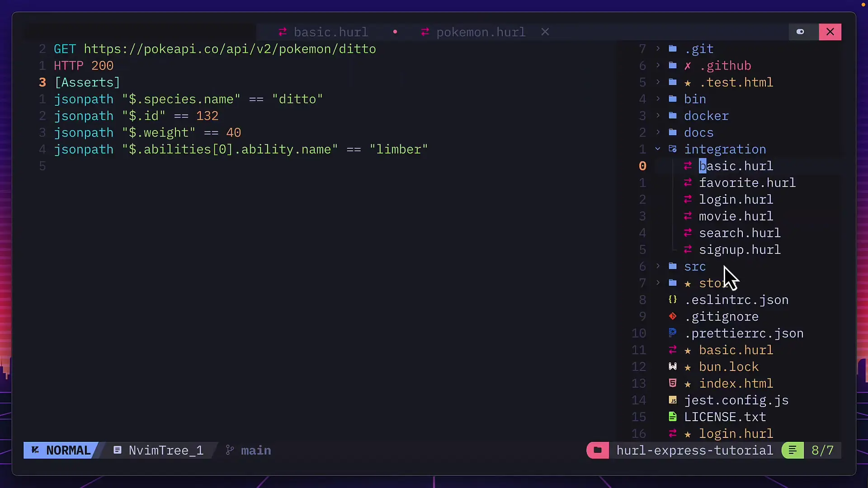868x488 pixels.
Task: Click the folder icon beside src
Action: tap(673, 266)
